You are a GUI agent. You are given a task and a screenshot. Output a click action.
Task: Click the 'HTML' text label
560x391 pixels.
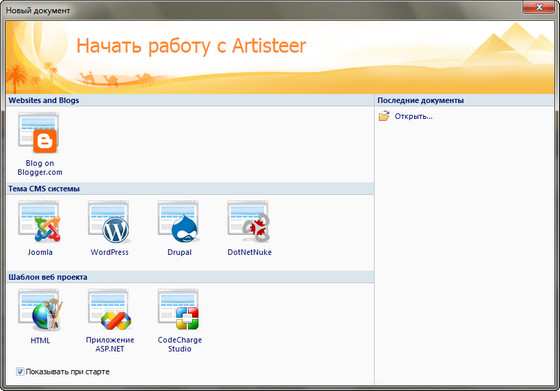40,341
